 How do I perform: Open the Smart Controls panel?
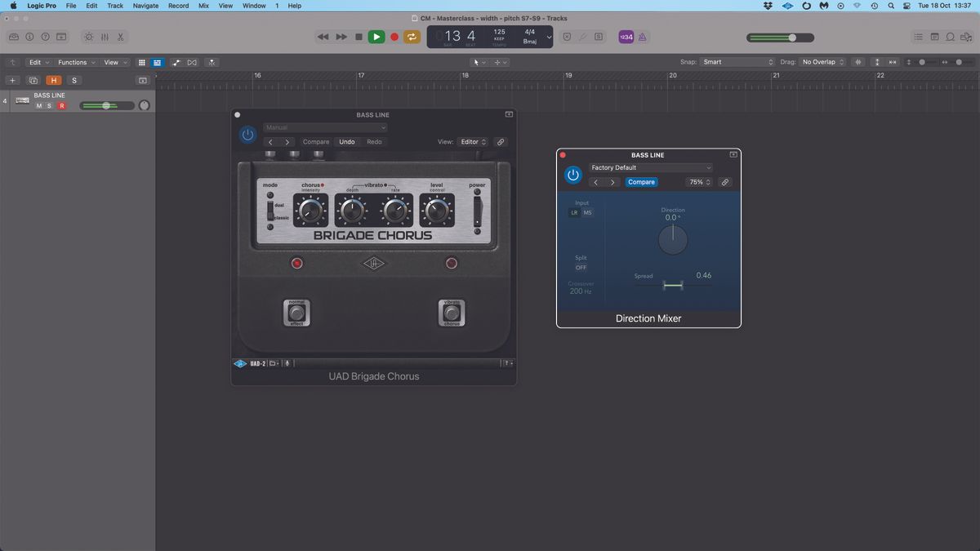pyautogui.click(x=88, y=37)
